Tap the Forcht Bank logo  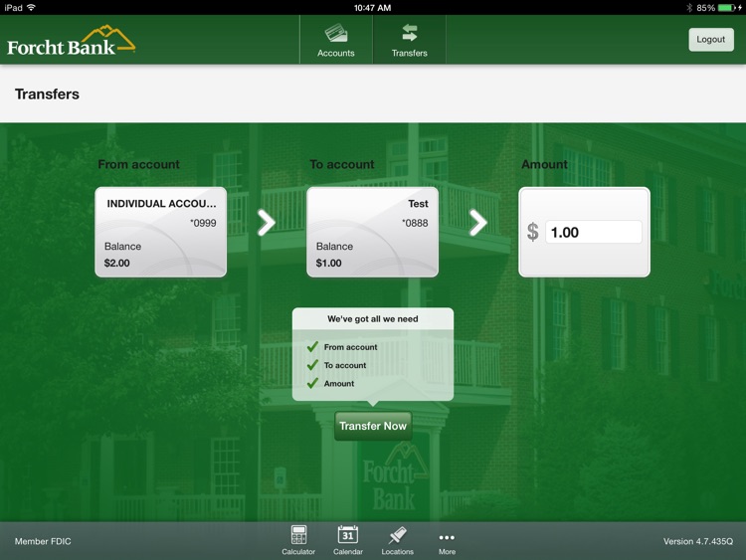coord(72,41)
